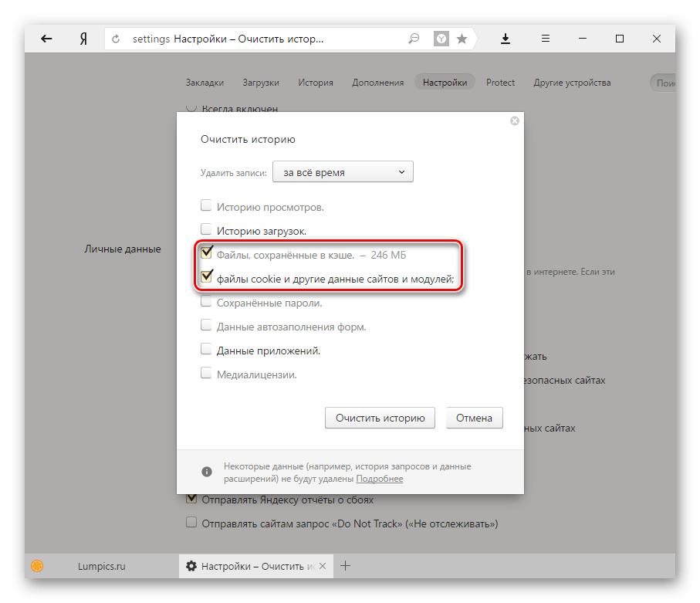Click the Очистить историю button

point(380,418)
